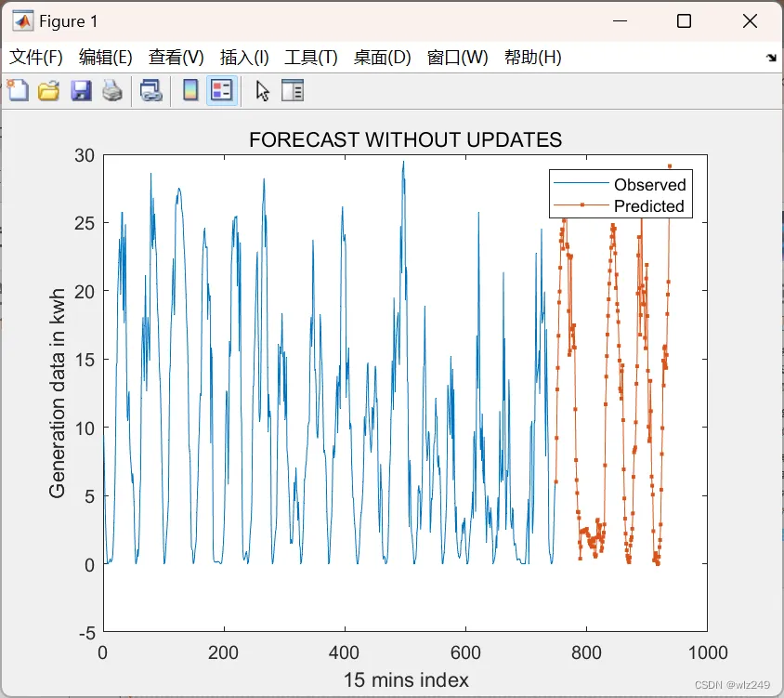Insert a colorbar using the toolbar icon
This screenshot has width=784, height=698.
(x=190, y=90)
